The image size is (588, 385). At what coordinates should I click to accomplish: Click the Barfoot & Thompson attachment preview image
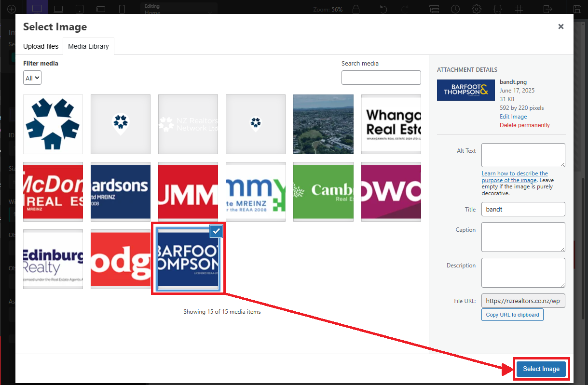click(x=465, y=90)
